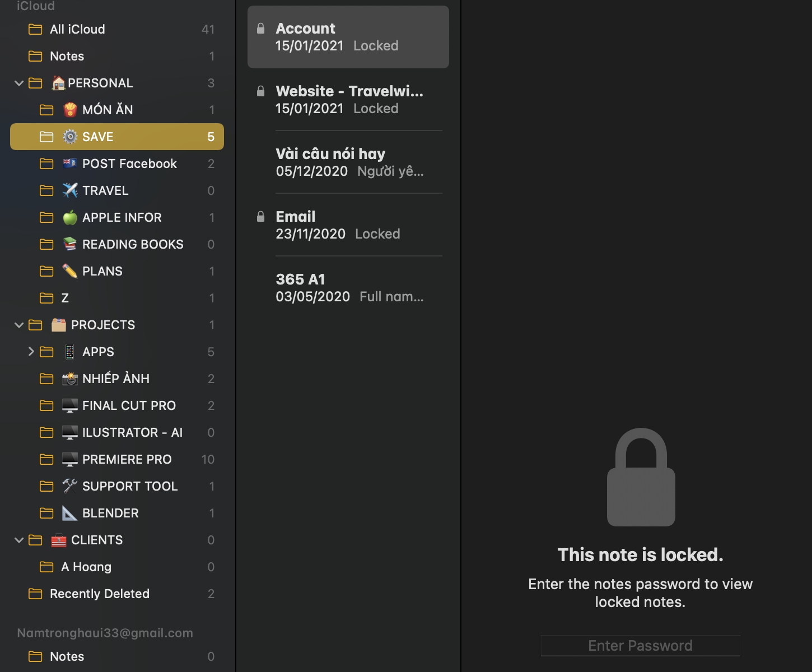This screenshot has height=672, width=812.
Task: Click the ruler emoji beside BLENDER
Action: pos(70,513)
